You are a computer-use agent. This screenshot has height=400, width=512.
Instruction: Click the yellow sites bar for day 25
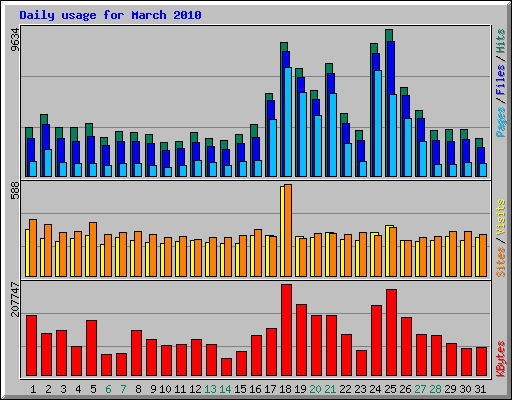point(387,251)
